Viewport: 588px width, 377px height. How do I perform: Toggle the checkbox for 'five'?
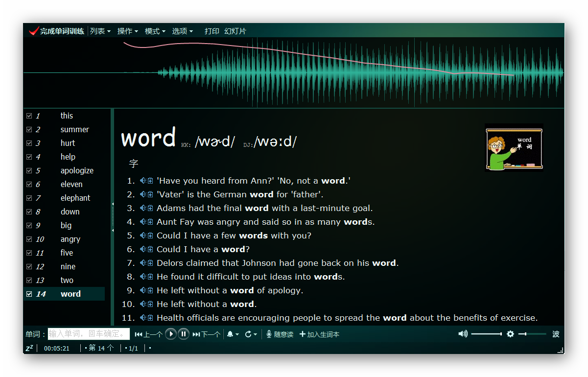tap(29, 253)
